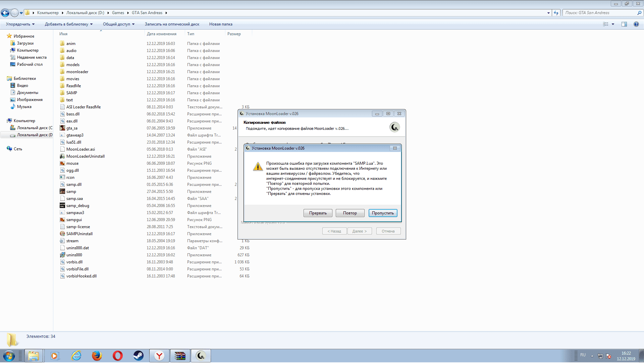Click the Explorer help icon
Screen dimensions: 644x363
coord(636,24)
